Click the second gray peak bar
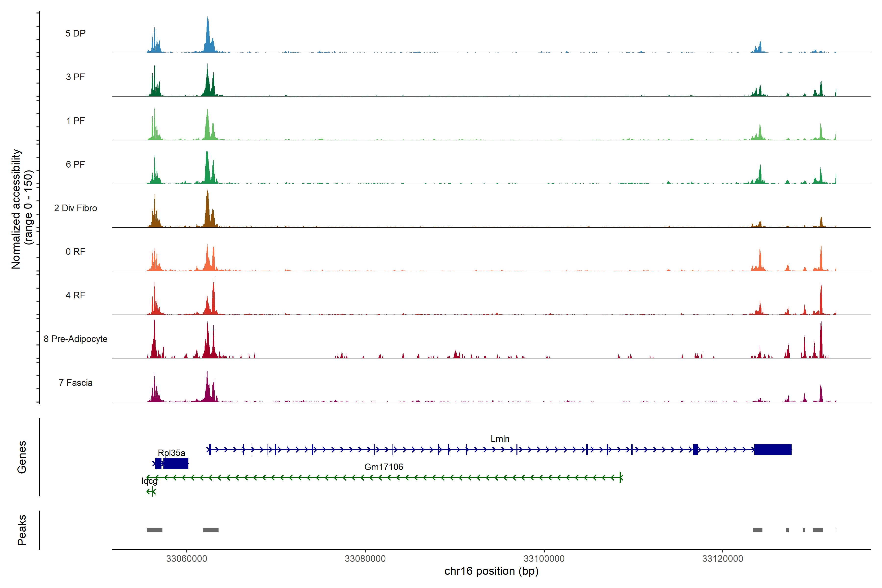 pyautogui.click(x=211, y=530)
